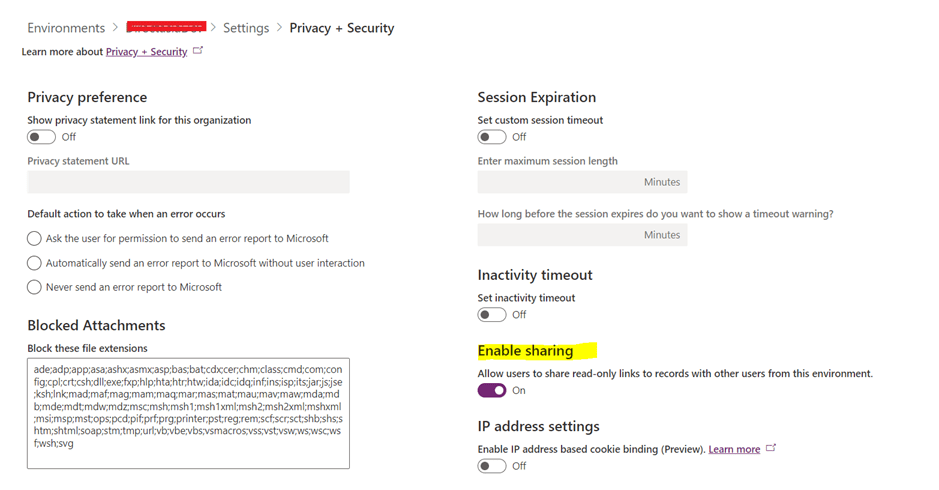Image resolution: width=939 pixels, height=490 pixels.
Task: Open the Learn more link for IP cookie binding
Action: (734, 450)
